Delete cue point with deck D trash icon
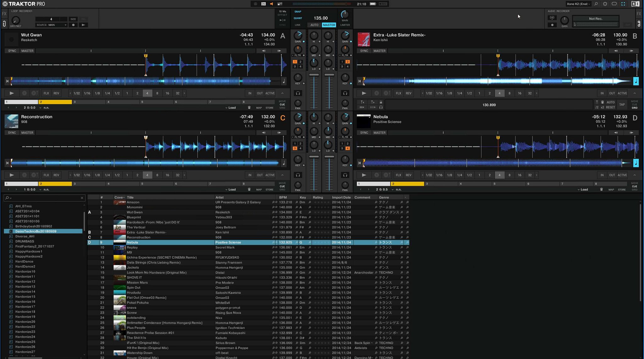 (601, 189)
